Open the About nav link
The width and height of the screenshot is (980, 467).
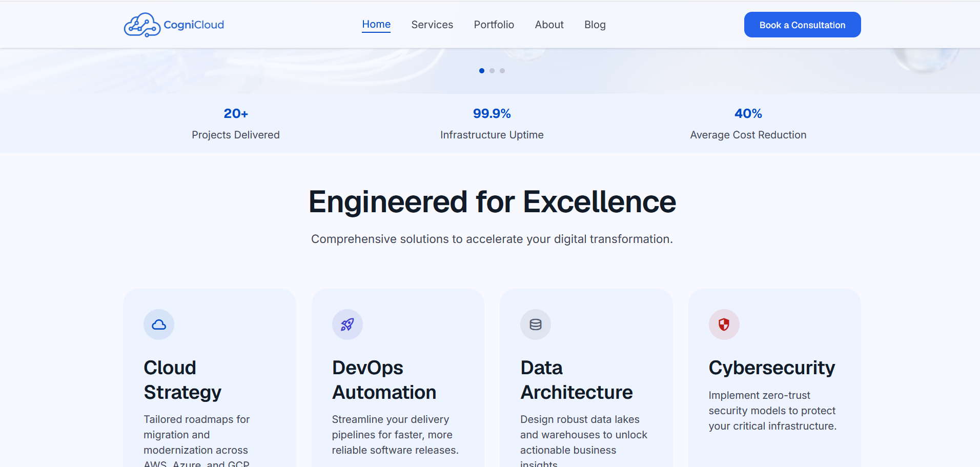coord(549,25)
